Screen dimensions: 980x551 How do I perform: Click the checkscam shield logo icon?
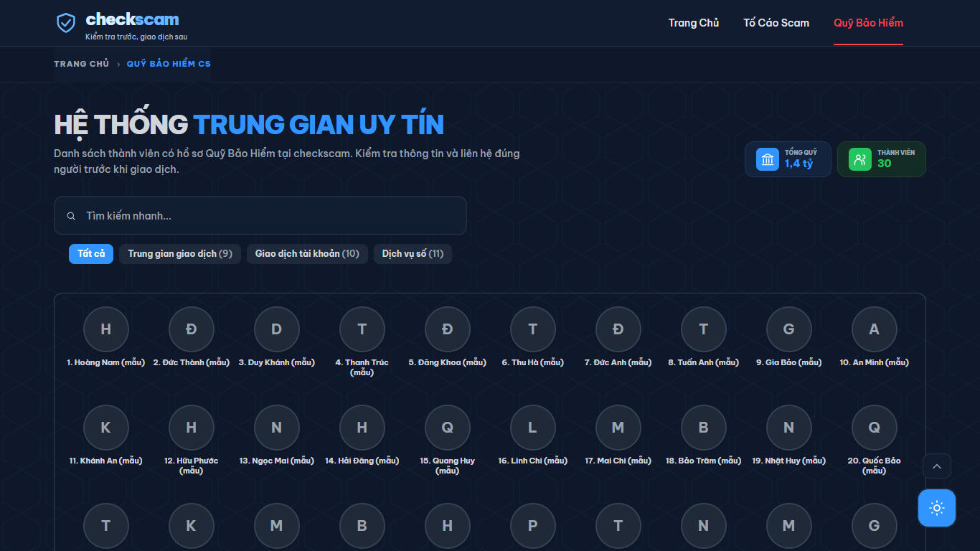click(66, 23)
